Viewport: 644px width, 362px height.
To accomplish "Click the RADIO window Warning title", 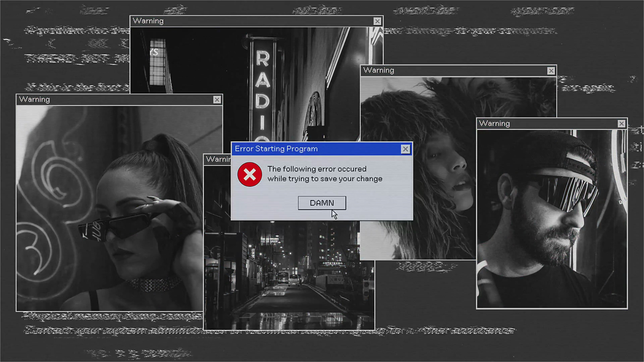I will click(148, 21).
